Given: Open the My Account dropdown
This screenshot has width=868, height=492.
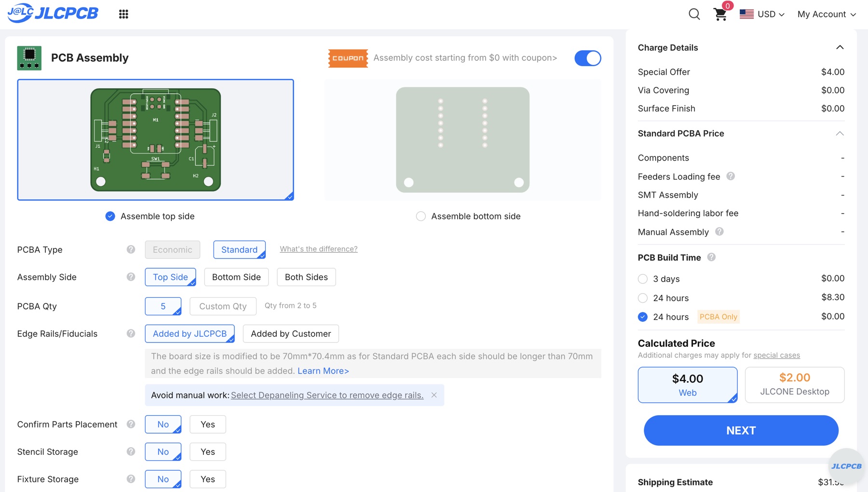Looking at the screenshot, I should (827, 14).
